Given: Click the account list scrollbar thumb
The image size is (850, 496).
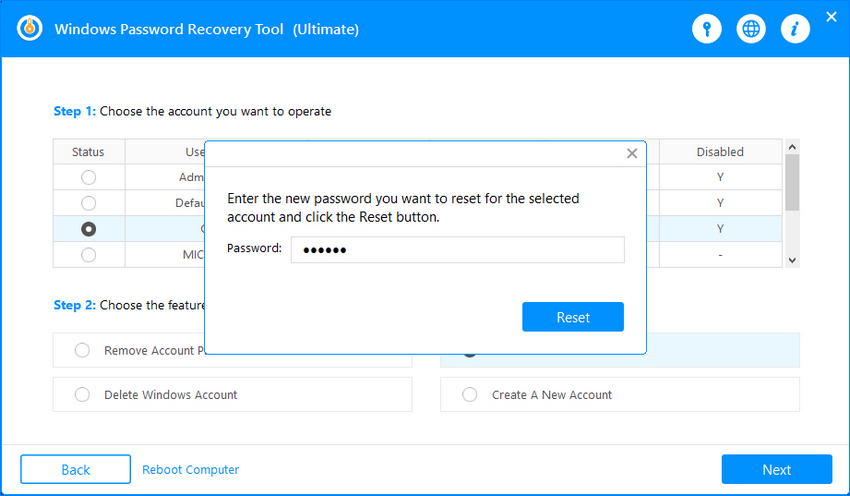Looking at the screenshot, I should 792,182.
